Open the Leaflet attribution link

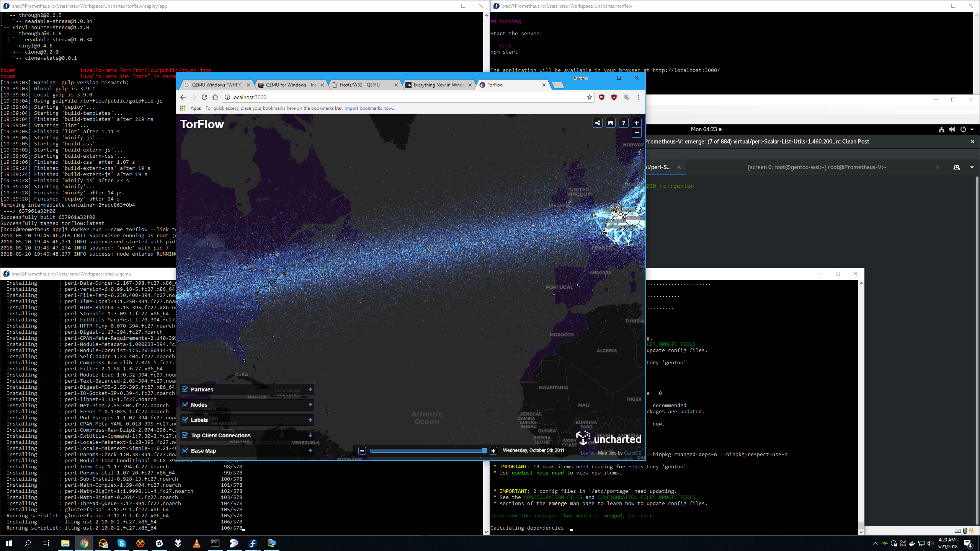coord(588,453)
